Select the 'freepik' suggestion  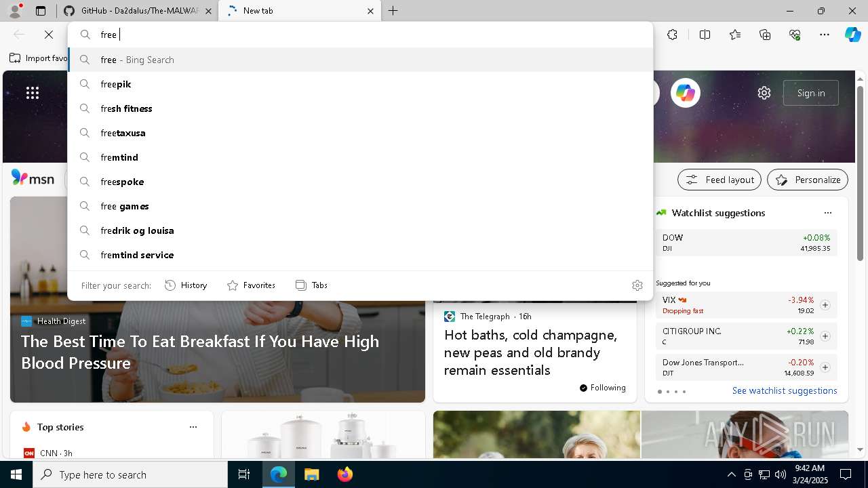(x=360, y=84)
